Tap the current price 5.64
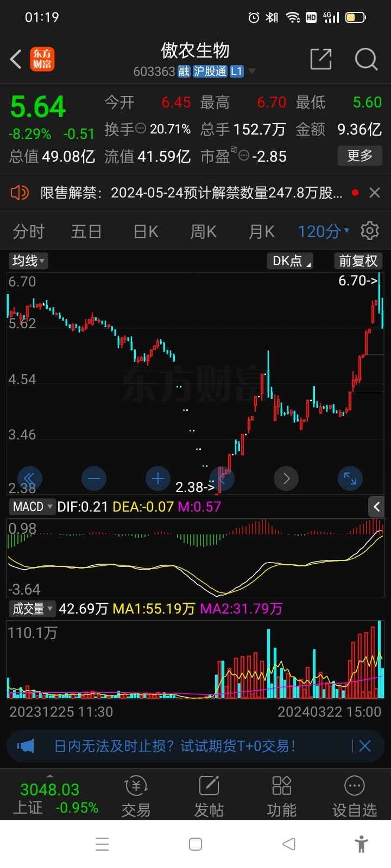 (38, 107)
